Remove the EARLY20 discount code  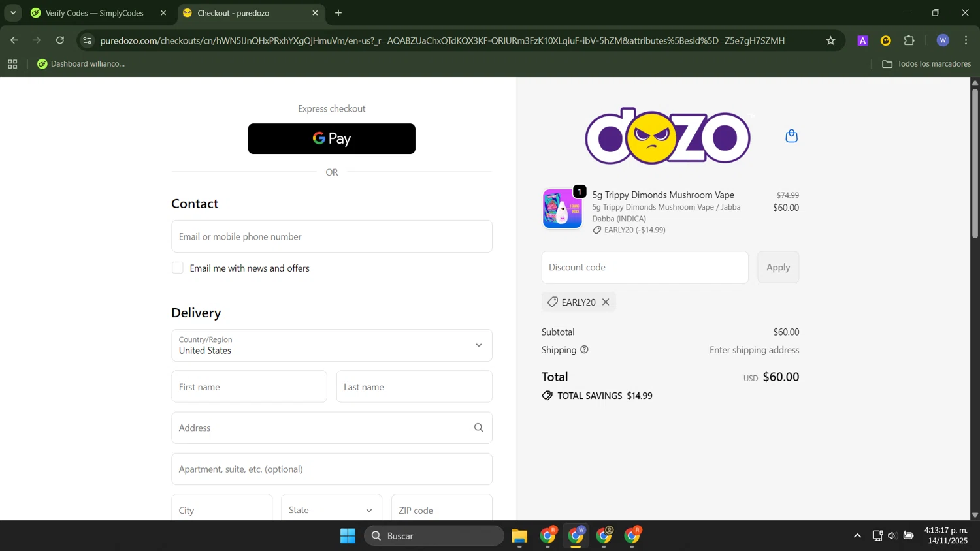pos(606,302)
